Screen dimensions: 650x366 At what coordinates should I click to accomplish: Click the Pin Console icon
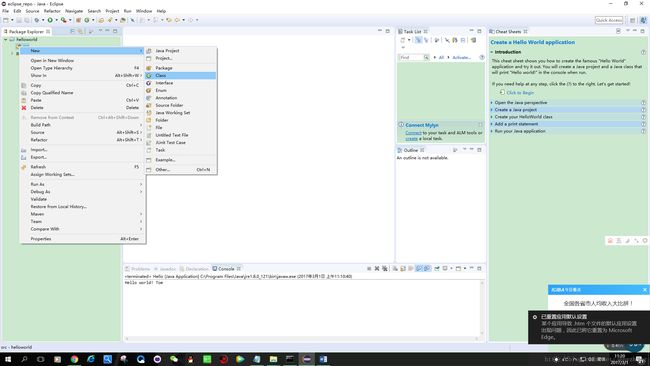[x=437, y=269]
